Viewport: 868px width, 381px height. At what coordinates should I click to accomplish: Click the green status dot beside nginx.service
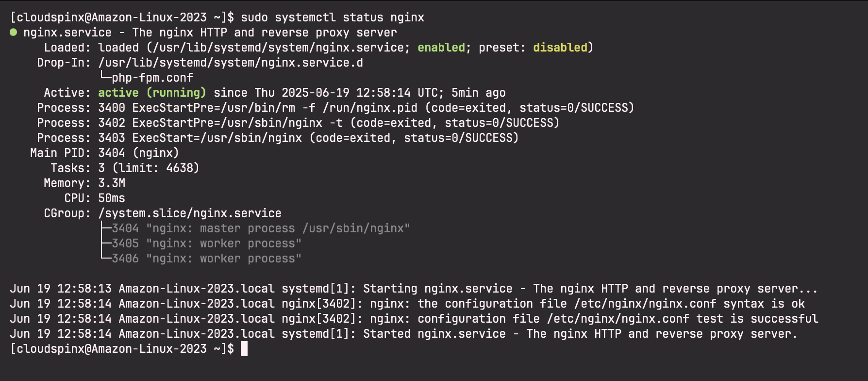14,33
